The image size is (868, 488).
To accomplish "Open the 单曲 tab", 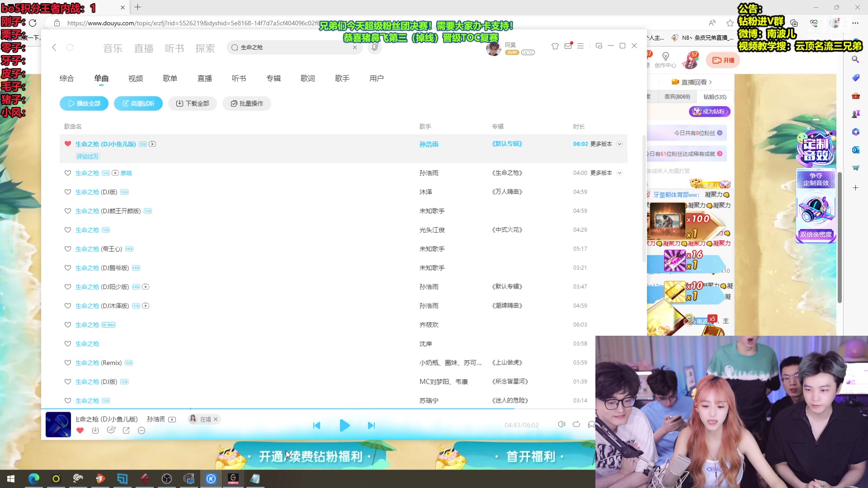I will (x=101, y=79).
